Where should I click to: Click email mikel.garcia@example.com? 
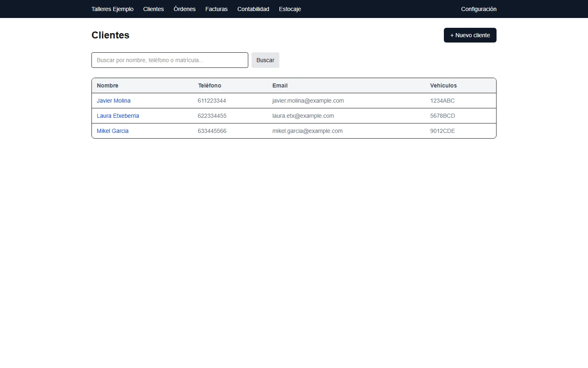[x=307, y=131]
